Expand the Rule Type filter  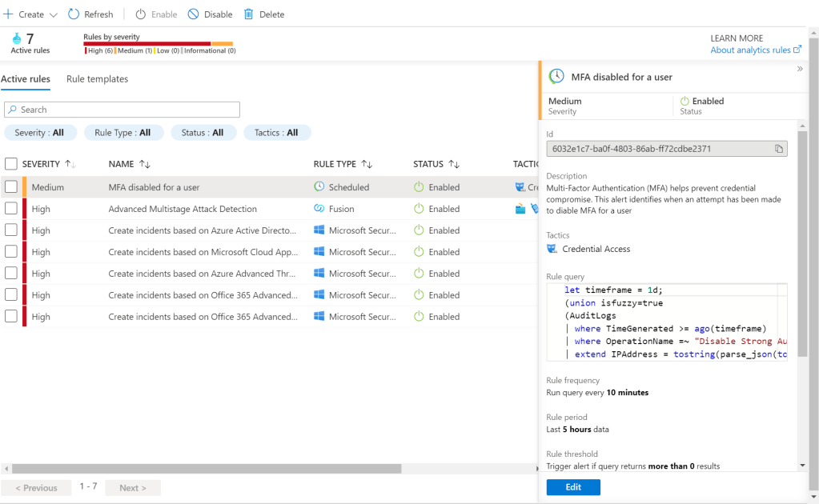(x=122, y=133)
